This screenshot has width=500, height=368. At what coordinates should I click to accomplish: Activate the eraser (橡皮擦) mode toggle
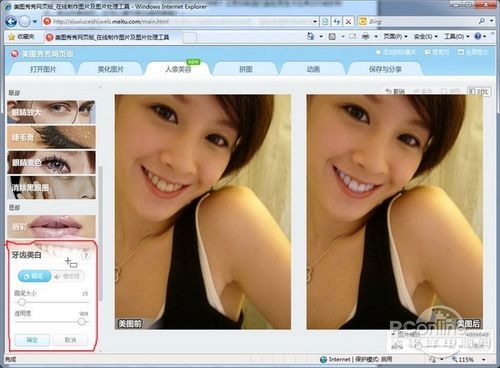point(68,276)
